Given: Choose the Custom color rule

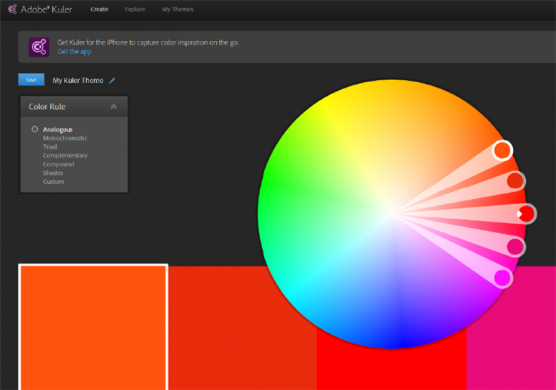Looking at the screenshot, I should 54,182.
